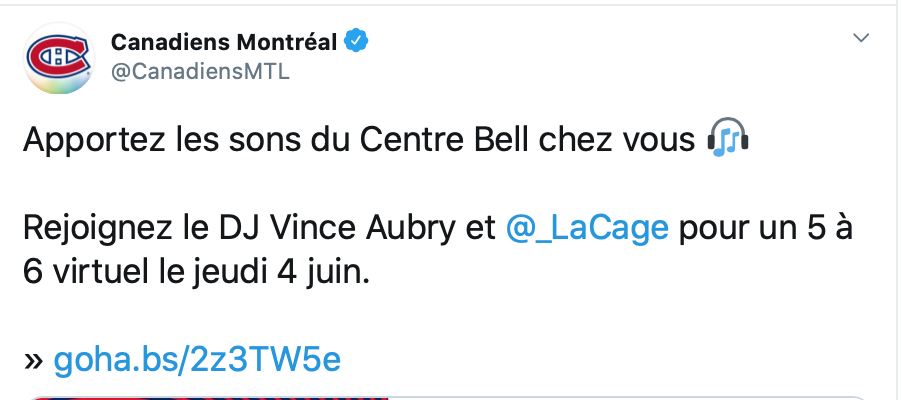This screenshot has height=400, width=902.
Task: Open the Canadiens logo profile picture
Action: tap(59, 58)
